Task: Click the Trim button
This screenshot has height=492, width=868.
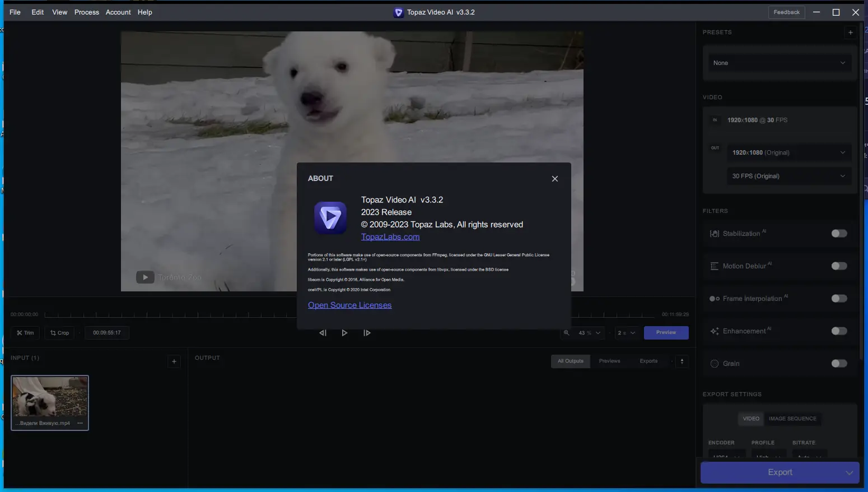Action: 25,333
